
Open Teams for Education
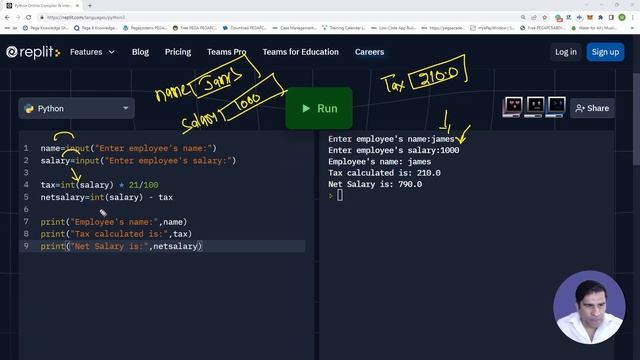tap(300, 52)
